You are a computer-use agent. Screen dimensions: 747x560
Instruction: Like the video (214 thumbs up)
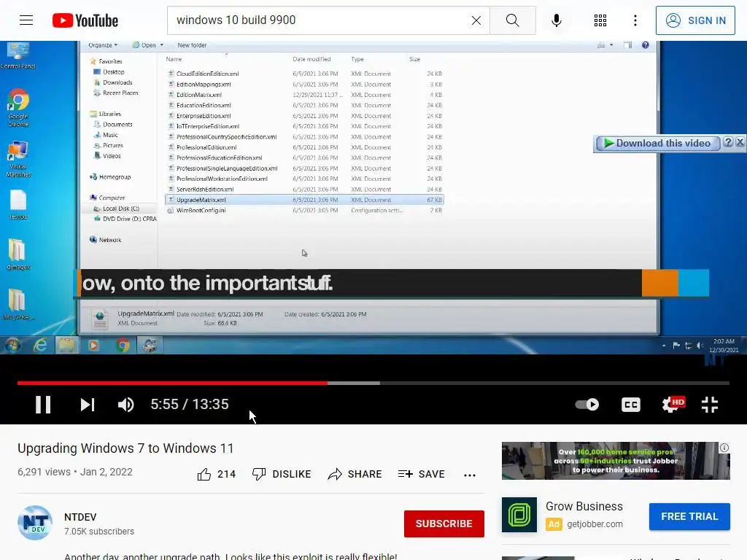[x=216, y=474]
